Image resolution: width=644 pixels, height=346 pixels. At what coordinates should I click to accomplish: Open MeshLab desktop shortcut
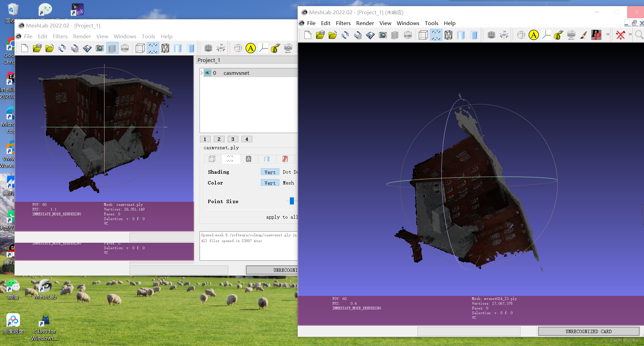click(x=45, y=289)
